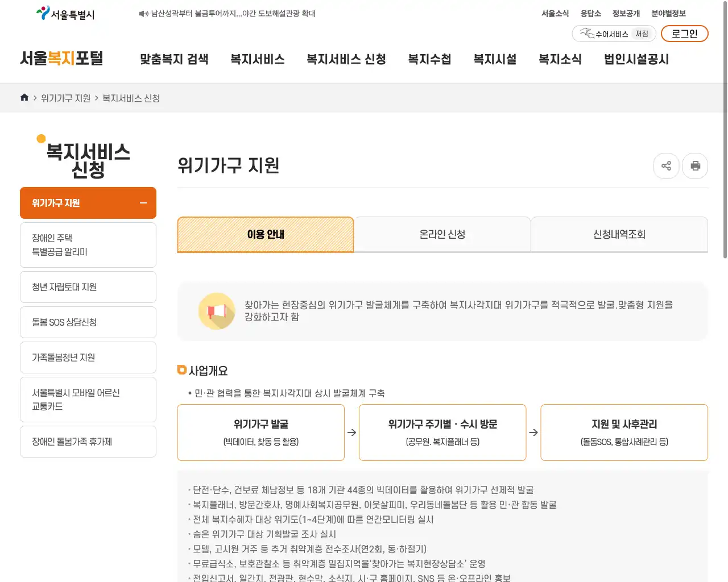Open the 신청내역조회 tab
The image size is (728, 582).
click(x=619, y=234)
